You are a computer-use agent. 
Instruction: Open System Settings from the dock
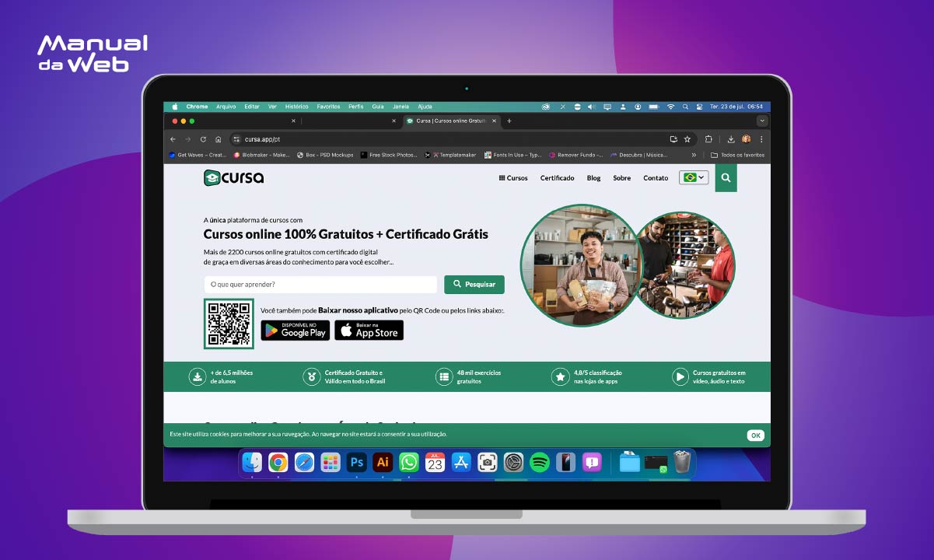click(513, 462)
